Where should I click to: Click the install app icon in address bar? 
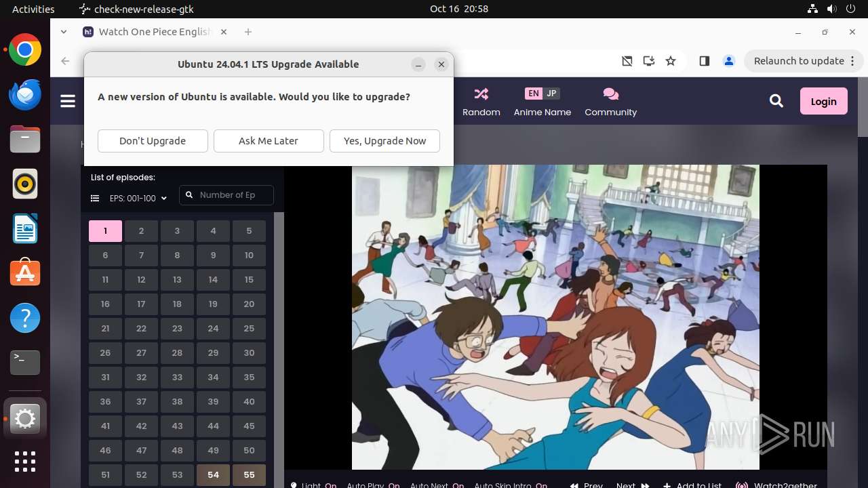click(649, 61)
